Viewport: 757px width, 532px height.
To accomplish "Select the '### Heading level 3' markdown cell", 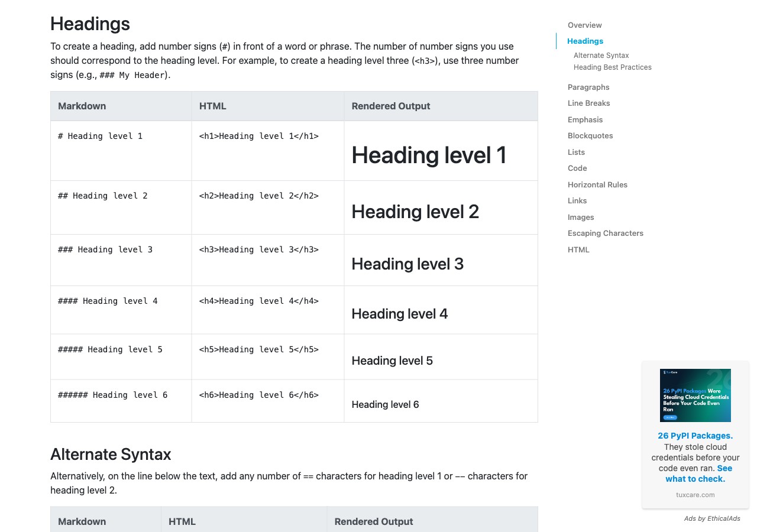I will pos(121,260).
